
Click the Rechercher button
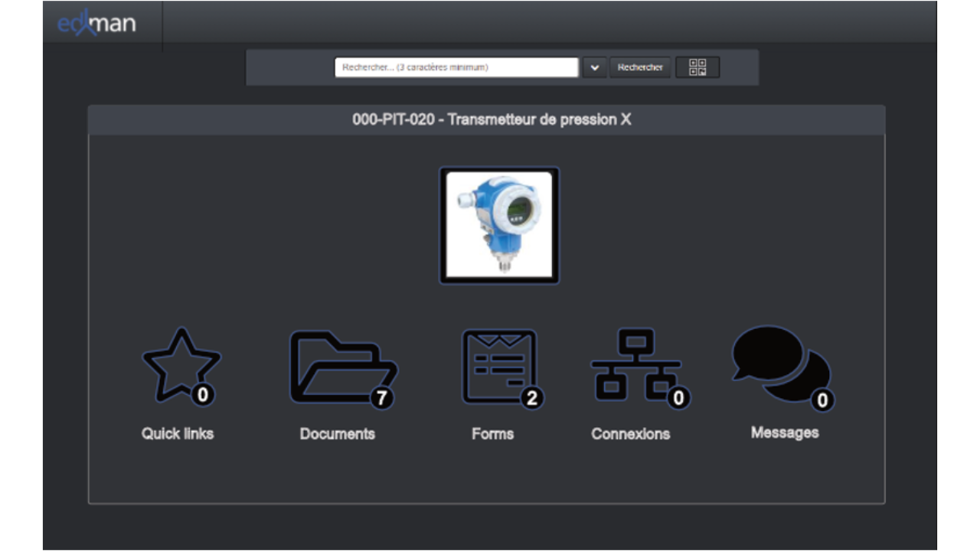[x=640, y=67]
